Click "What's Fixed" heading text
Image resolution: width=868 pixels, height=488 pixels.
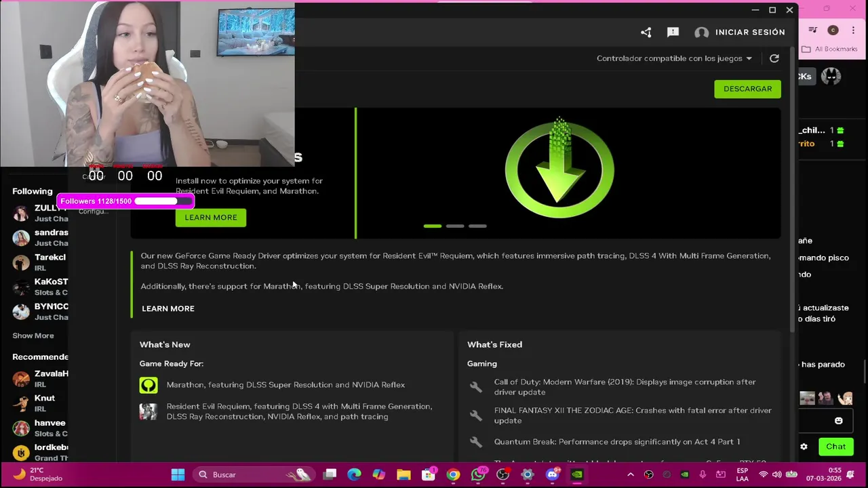(494, 344)
